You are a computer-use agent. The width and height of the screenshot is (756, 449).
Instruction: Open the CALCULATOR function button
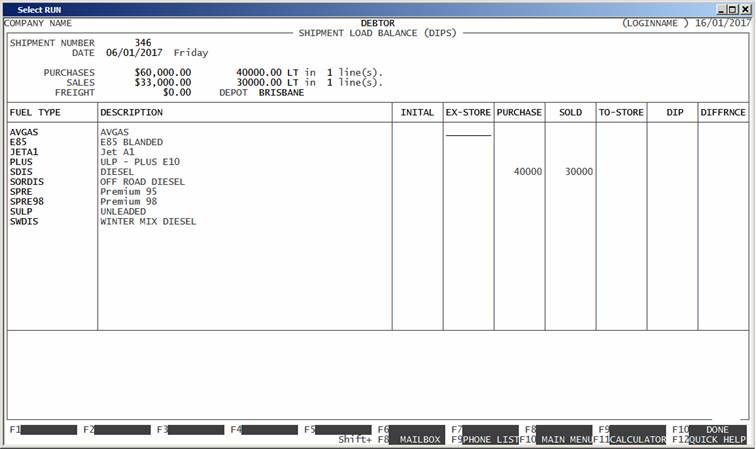point(637,440)
